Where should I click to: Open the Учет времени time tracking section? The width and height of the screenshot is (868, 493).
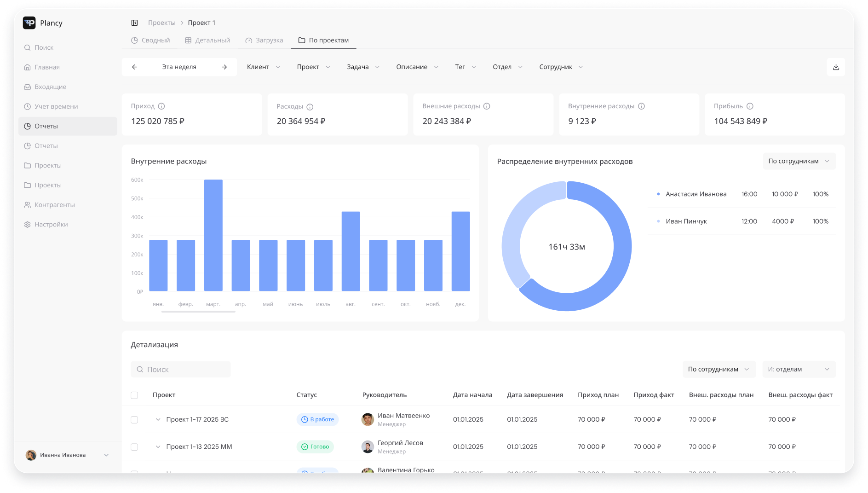pyautogui.click(x=56, y=106)
